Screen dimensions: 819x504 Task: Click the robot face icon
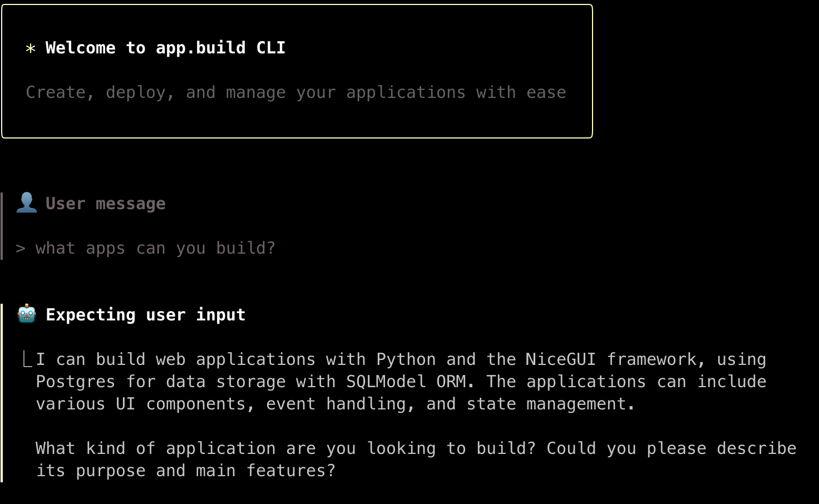click(27, 314)
